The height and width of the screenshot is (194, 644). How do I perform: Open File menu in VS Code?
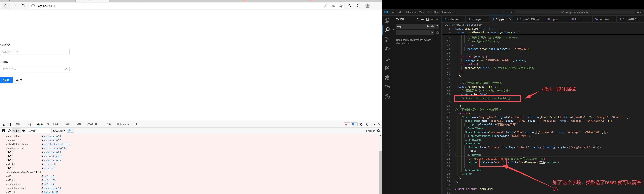pos(393,12)
